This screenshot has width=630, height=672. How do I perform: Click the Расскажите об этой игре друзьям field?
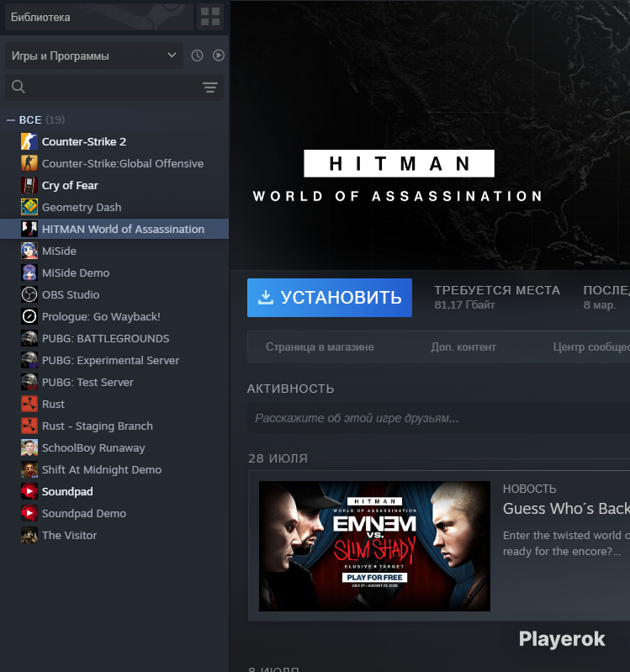[x=438, y=418]
